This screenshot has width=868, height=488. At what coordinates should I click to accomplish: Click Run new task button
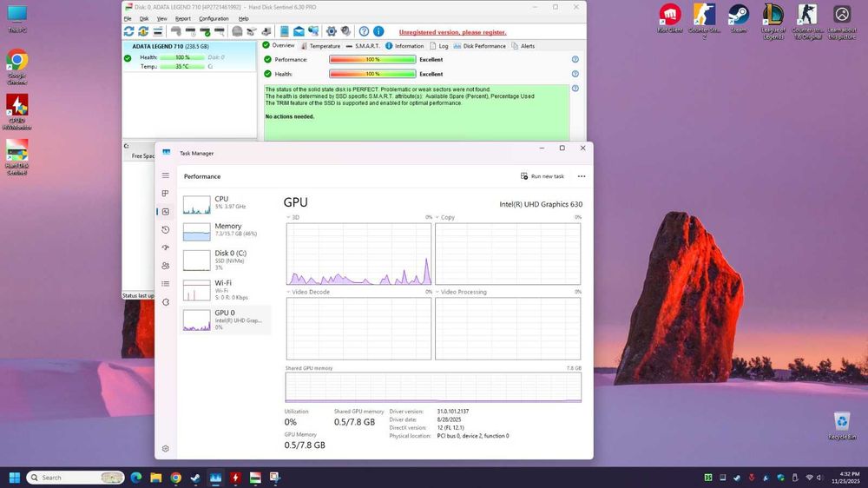tap(542, 176)
